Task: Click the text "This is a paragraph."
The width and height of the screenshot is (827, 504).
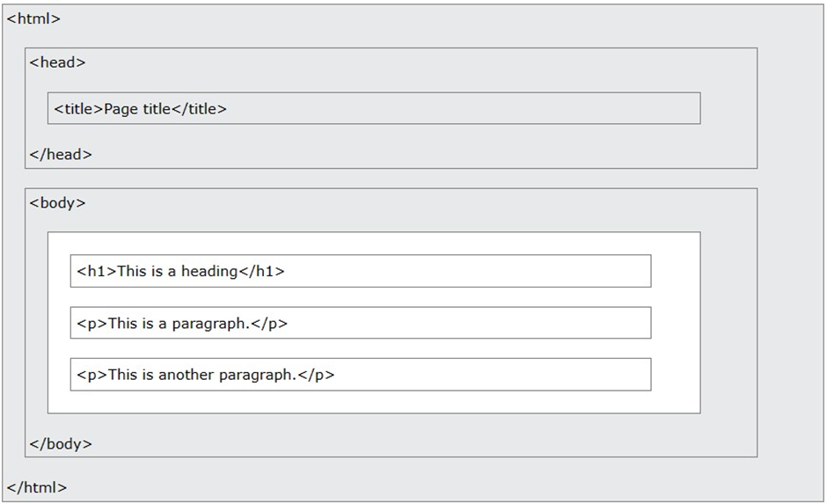Action: pos(179,323)
